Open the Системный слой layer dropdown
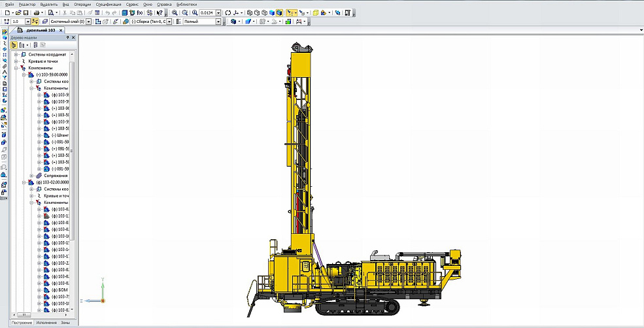 (x=90, y=22)
